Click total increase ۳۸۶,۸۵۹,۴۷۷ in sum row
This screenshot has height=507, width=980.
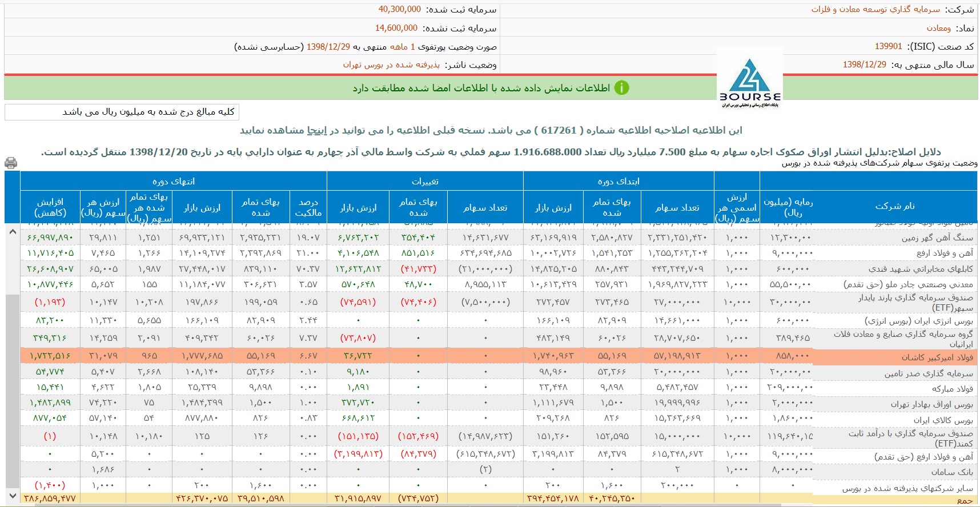point(50,498)
